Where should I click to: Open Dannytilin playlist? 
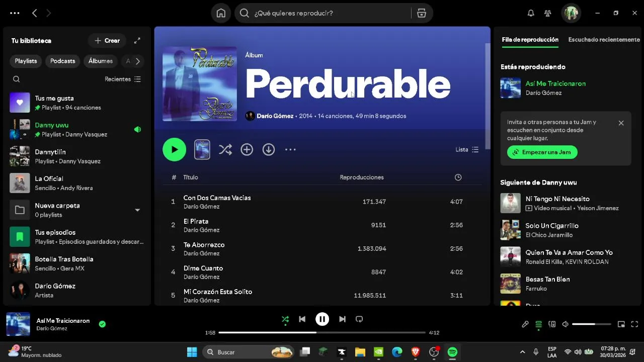[x=76, y=156]
